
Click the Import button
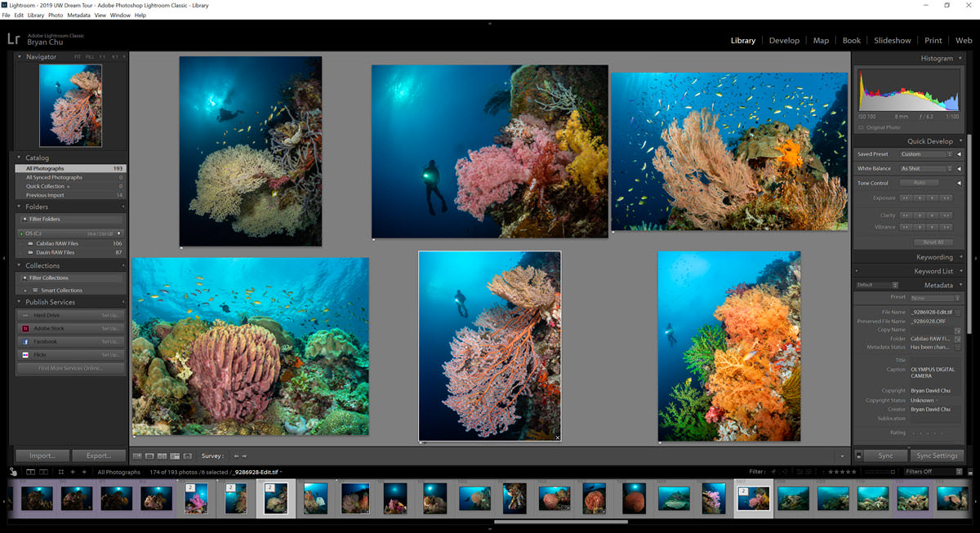coord(42,455)
